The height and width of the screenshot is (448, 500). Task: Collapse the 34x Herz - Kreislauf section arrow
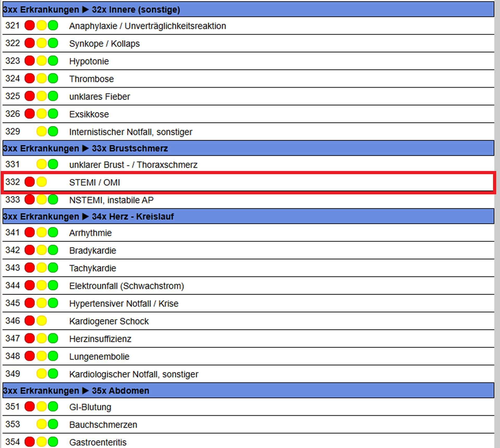(85, 216)
